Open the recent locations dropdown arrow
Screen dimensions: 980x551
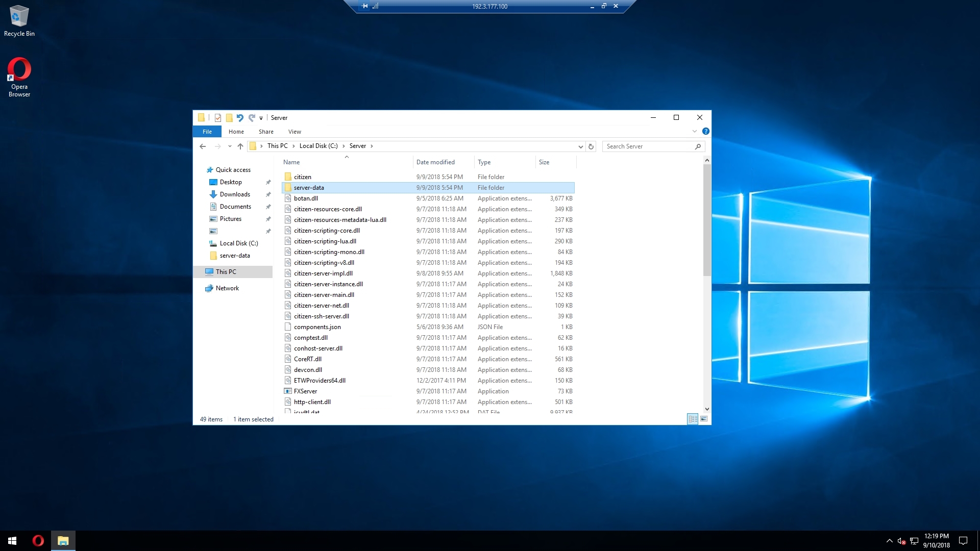(230, 146)
